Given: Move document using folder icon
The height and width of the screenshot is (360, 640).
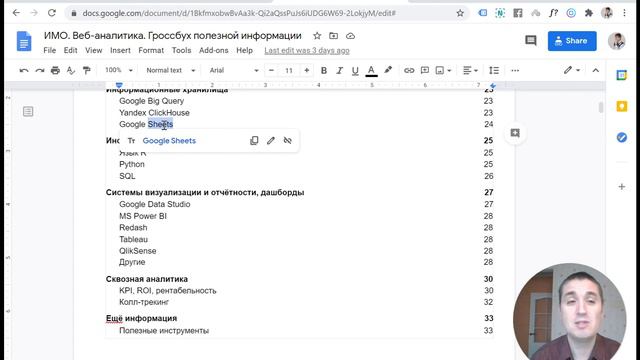Looking at the screenshot, I should click(x=333, y=36).
